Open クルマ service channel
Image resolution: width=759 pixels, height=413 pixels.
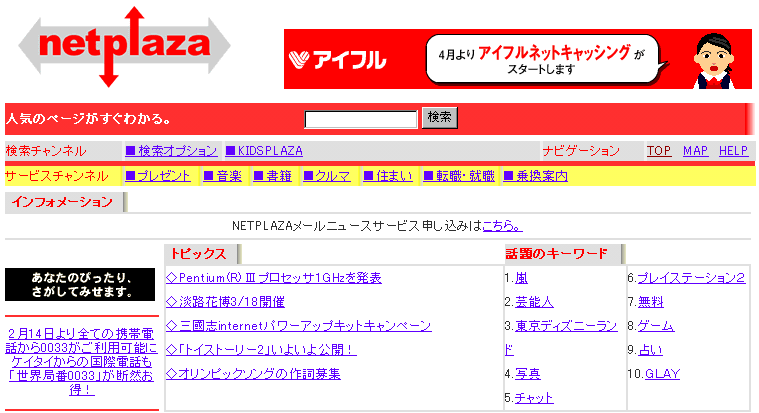327,176
